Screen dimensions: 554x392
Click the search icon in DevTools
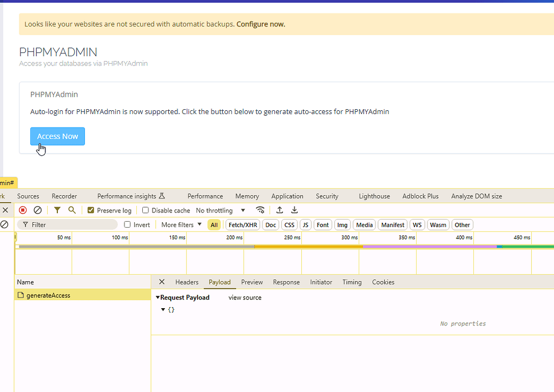point(72,210)
